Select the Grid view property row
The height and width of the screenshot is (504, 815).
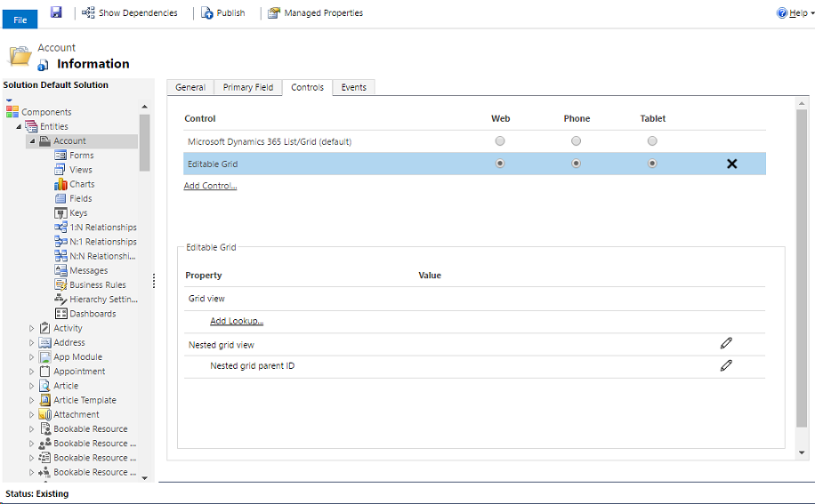point(474,299)
